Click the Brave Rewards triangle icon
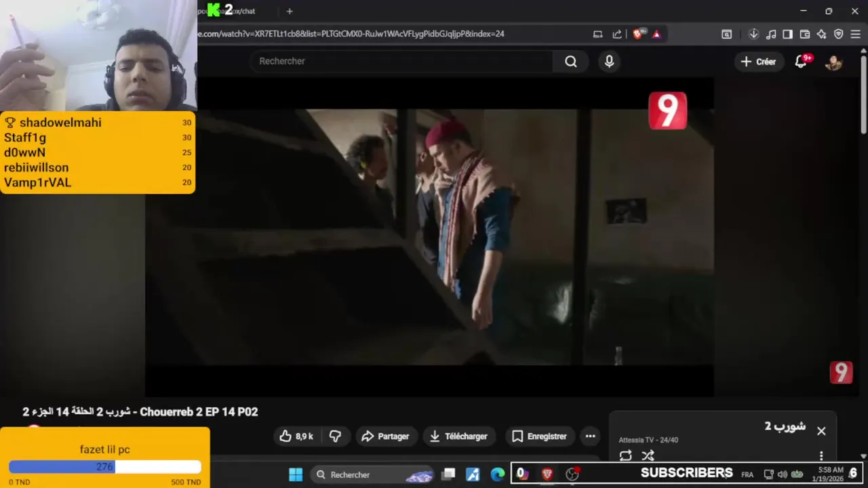 [656, 34]
